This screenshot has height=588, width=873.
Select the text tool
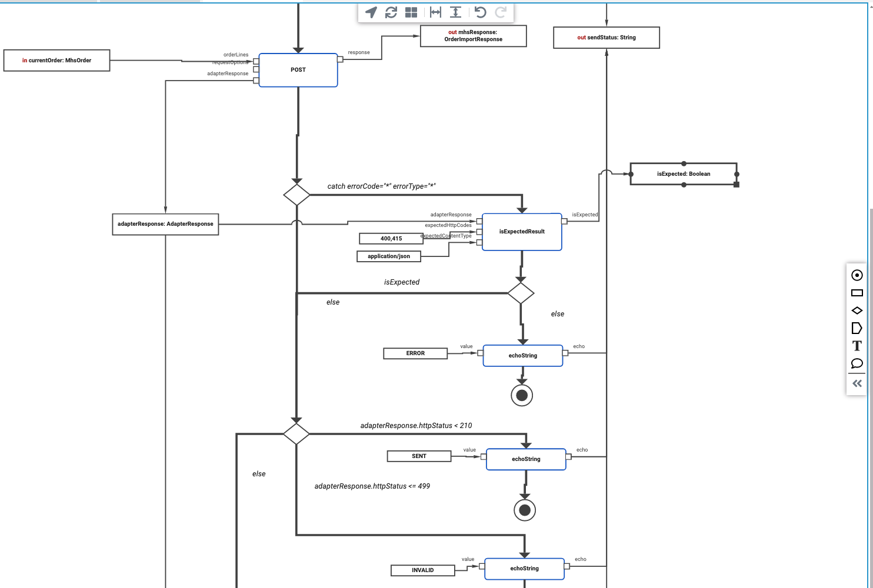pyautogui.click(x=857, y=346)
